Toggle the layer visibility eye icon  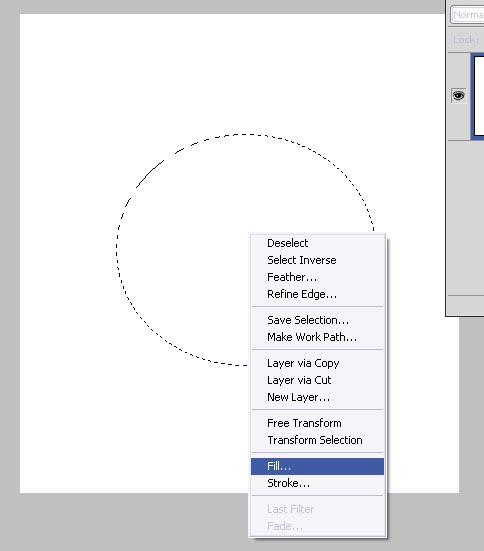click(x=458, y=96)
